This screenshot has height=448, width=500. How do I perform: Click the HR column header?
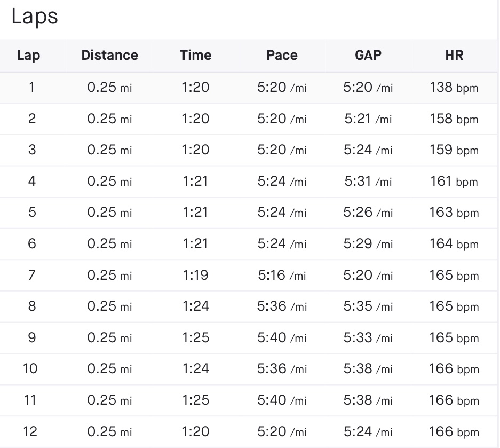pos(454,55)
